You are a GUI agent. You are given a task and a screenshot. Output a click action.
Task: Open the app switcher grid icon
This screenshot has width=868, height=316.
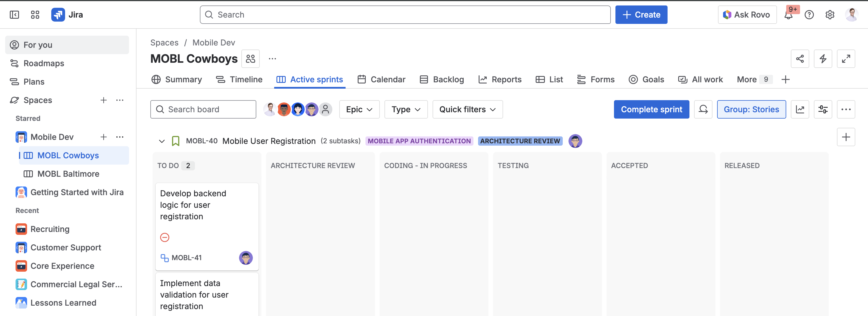click(x=35, y=14)
